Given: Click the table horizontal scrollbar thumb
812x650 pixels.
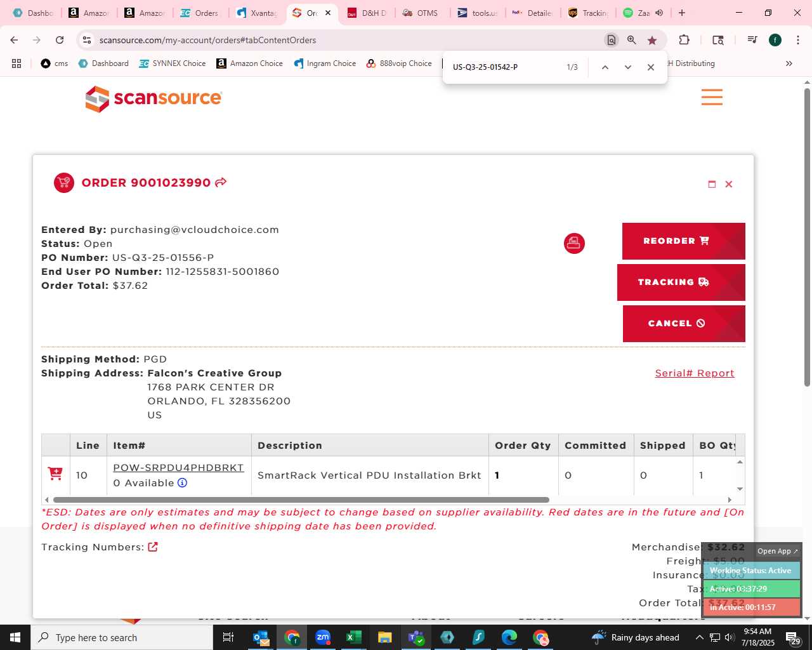Looking at the screenshot, I should tap(301, 500).
